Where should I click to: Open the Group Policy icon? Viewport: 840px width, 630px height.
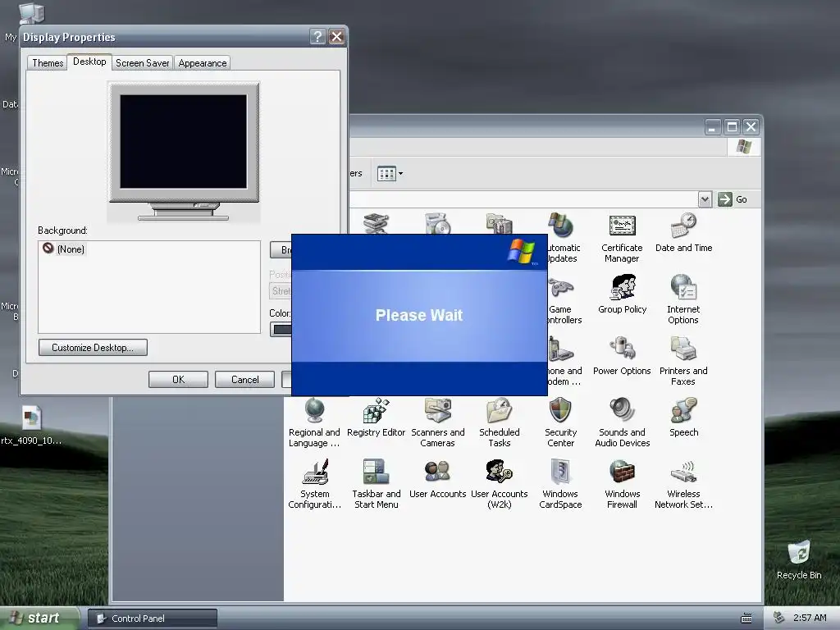622,294
